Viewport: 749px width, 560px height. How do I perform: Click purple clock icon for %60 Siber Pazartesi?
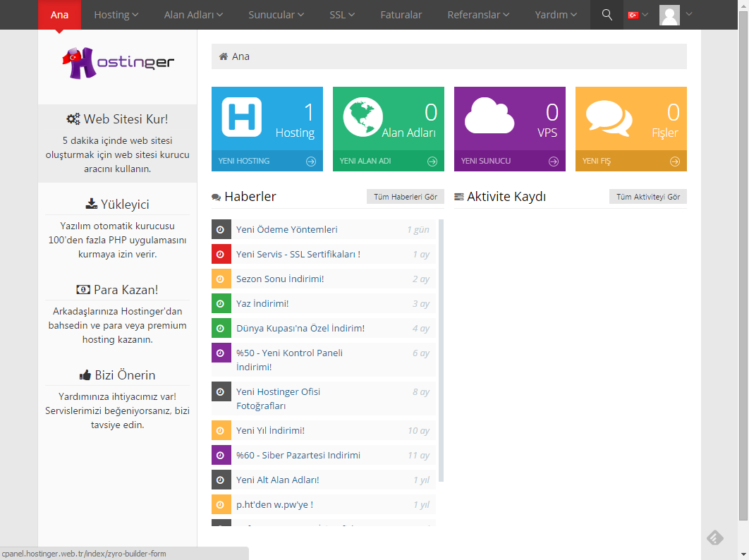(x=221, y=456)
